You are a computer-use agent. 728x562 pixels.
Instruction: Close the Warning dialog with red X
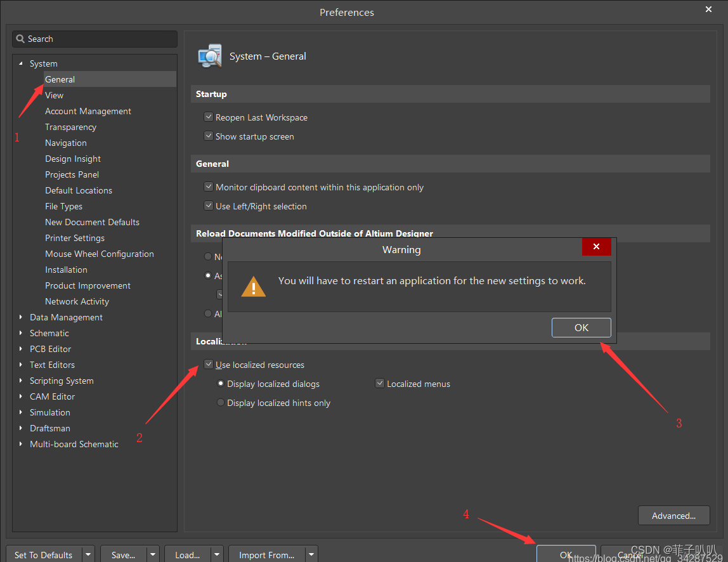[x=596, y=247]
